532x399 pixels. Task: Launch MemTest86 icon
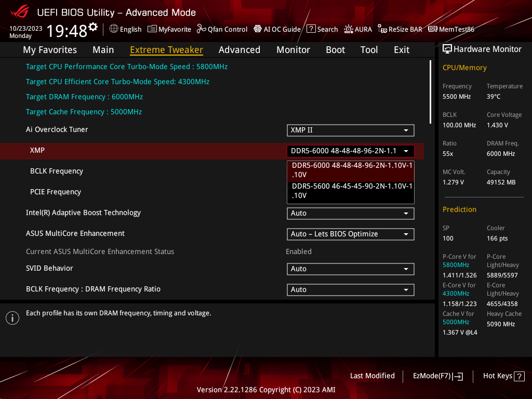(433, 29)
